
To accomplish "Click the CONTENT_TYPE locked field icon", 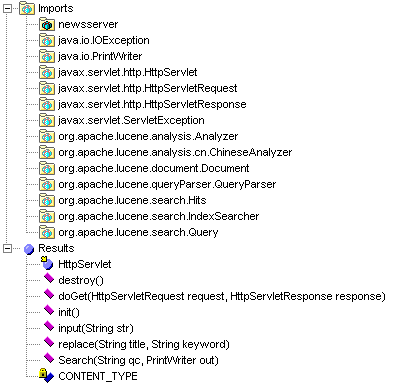I will tap(46, 375).
